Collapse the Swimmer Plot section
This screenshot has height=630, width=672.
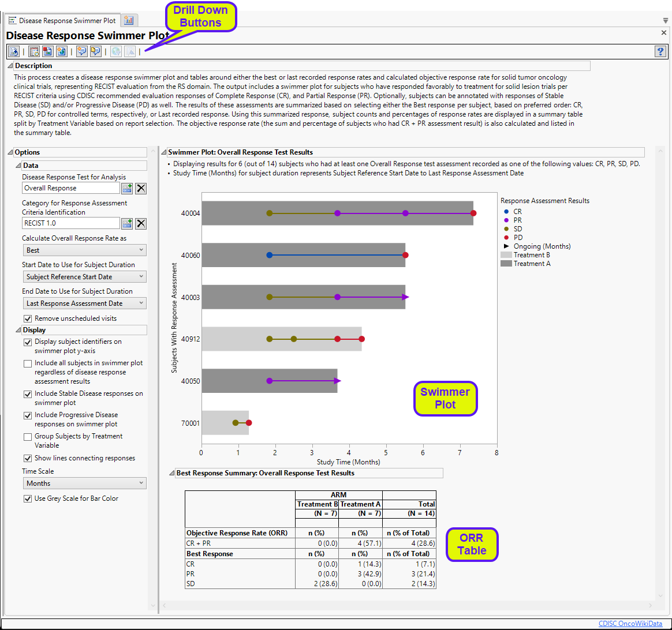[163, 152]
